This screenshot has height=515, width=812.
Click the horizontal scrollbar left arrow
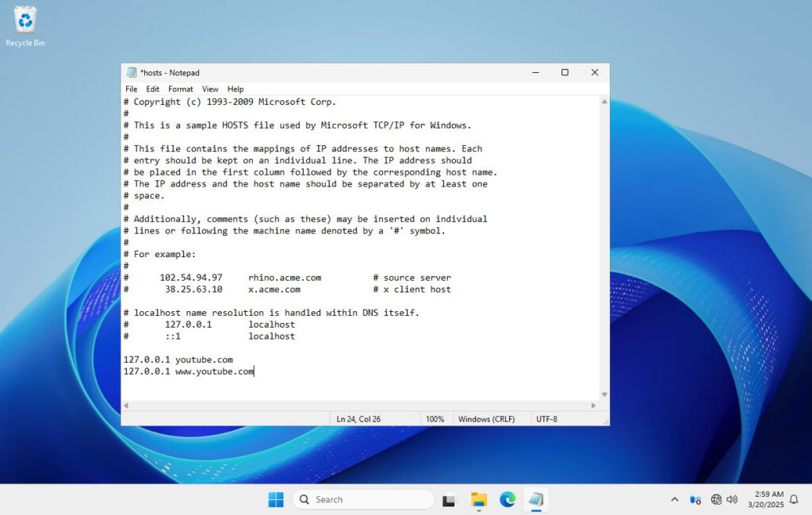(126, 405)
